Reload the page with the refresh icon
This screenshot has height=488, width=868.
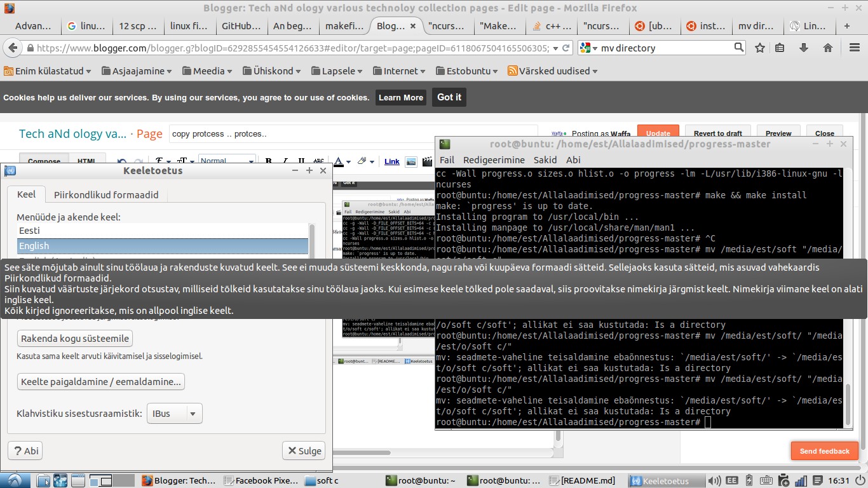567,48
